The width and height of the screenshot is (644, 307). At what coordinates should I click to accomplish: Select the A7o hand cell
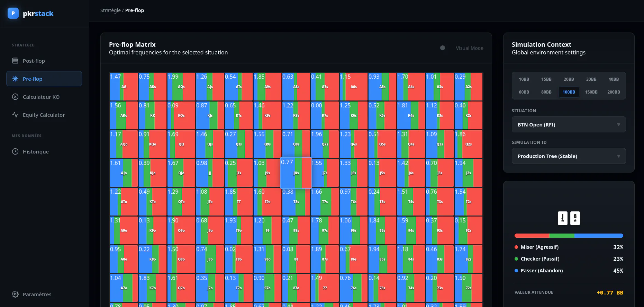(124, 288)
